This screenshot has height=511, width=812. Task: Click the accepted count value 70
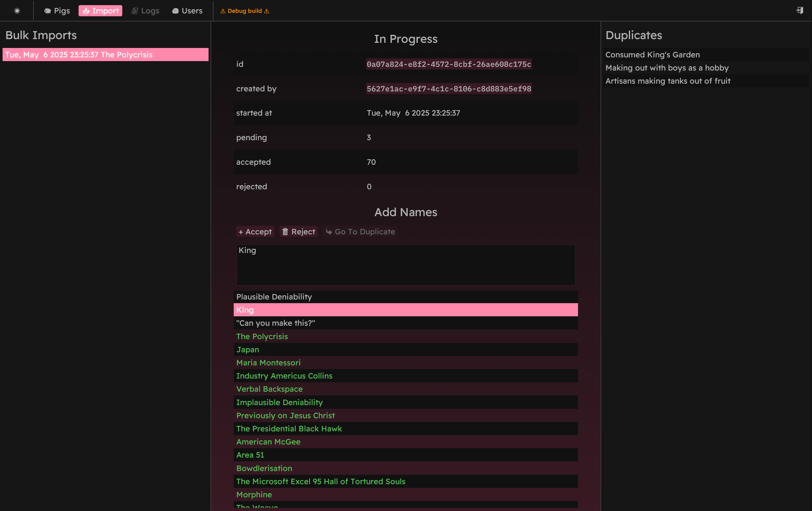tap(371, 162)
